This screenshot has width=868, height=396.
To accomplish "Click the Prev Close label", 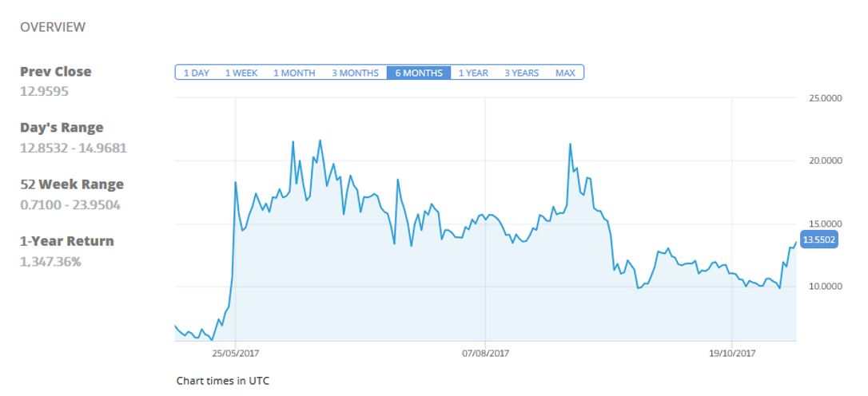I will click(x=55, y=71).
